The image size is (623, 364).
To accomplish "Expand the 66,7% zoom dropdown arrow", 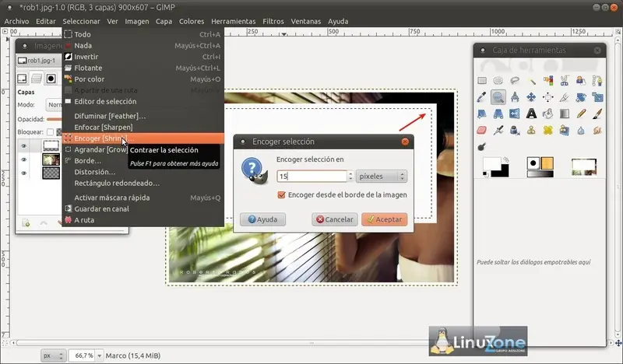I will (100, 355).
